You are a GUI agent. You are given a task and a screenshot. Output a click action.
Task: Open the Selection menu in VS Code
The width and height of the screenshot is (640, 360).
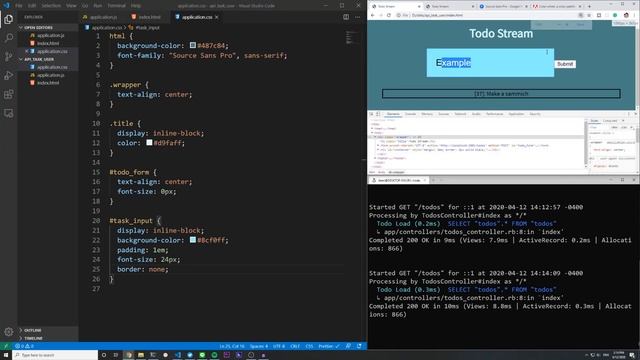tap(51, 6)
